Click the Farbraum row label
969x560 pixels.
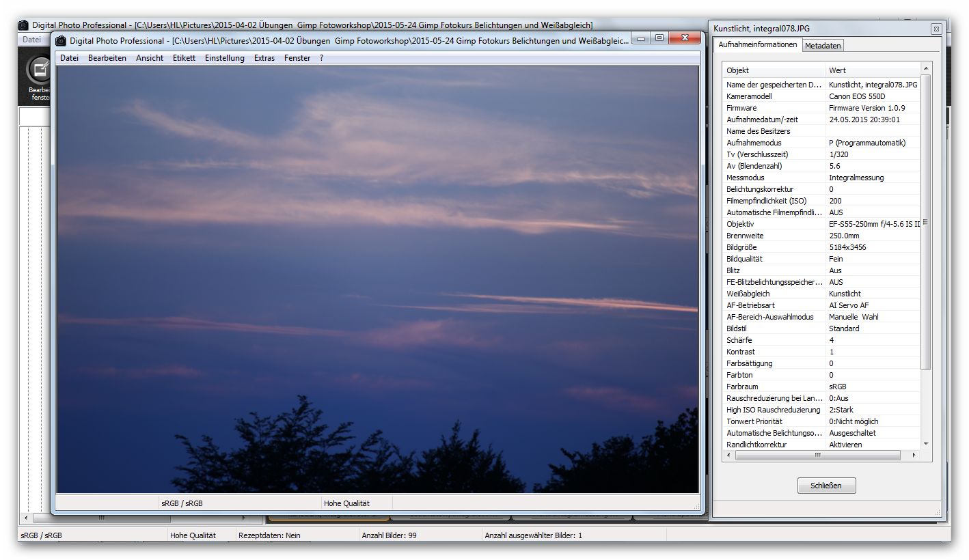(x=742, y=387)
